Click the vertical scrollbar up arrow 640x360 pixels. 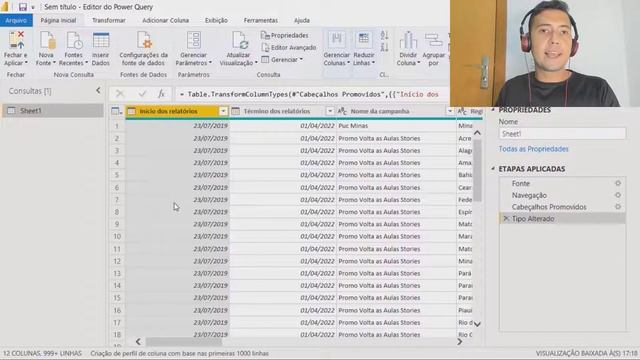click(477, 133)
